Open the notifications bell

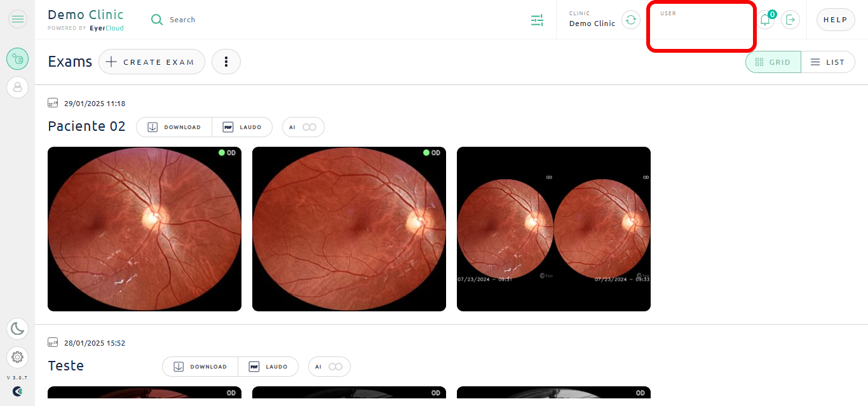tap(765, 20)
